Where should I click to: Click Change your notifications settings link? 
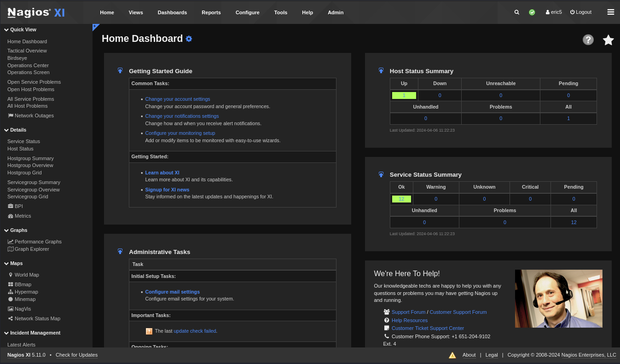tap(182, 116)
